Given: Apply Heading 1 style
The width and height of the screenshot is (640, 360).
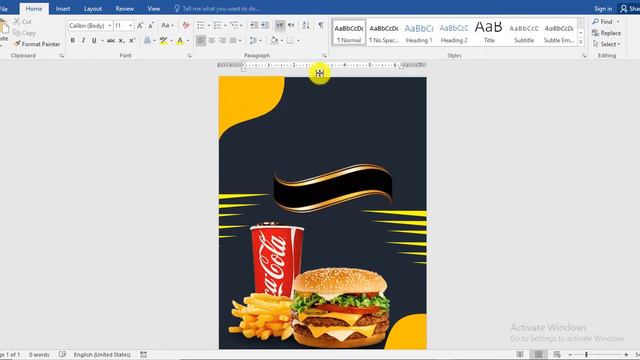Looking at the screenshot, I should [419, 32].
